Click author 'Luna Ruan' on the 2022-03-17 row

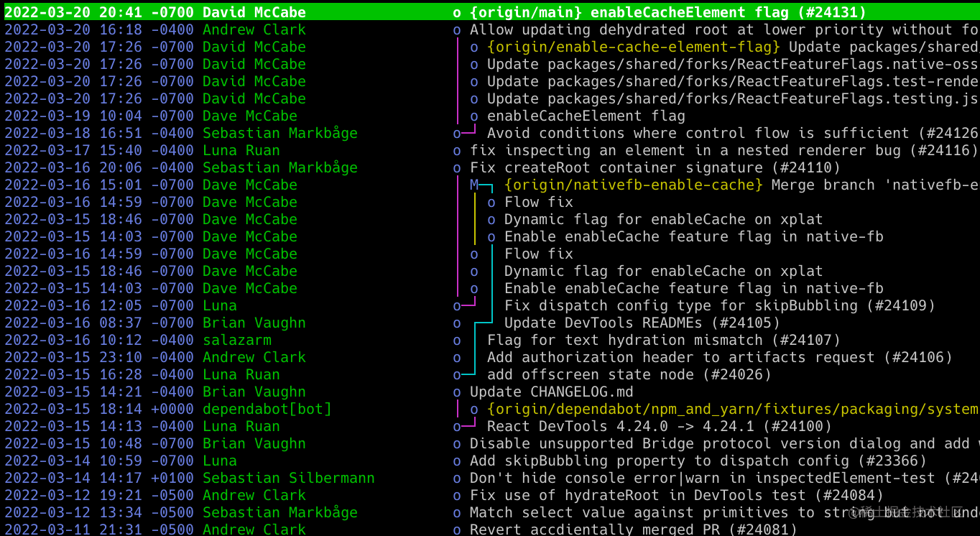coord(241,150)
